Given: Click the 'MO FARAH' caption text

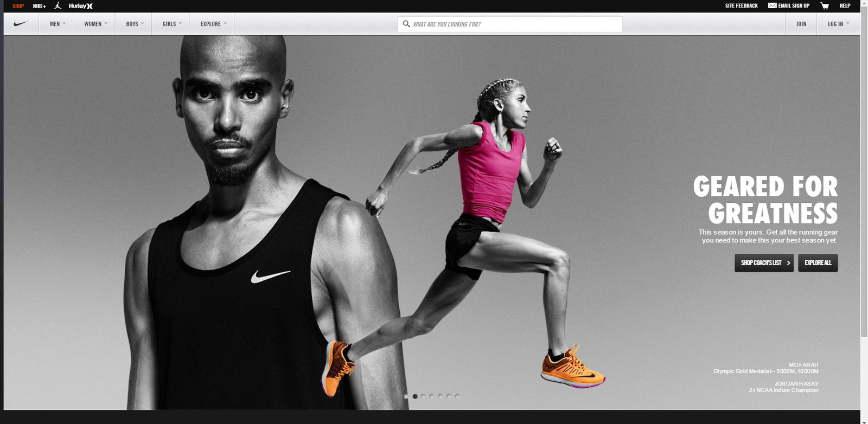Looking at the screenshot, I should point(803,365).
